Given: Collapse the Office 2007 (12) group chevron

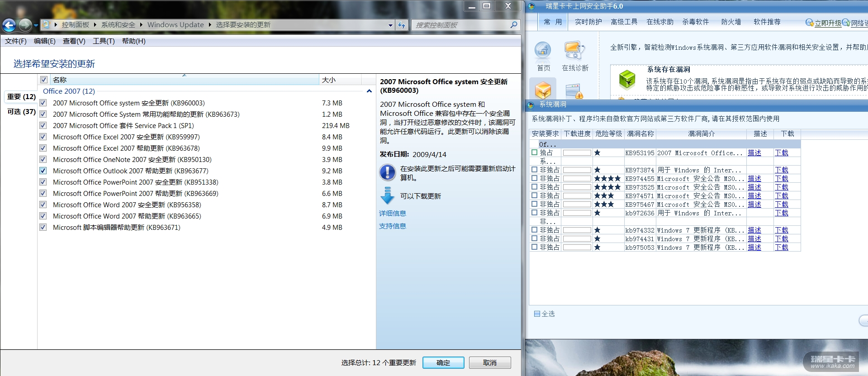Looking at the screenshot, I should (369, 91).
